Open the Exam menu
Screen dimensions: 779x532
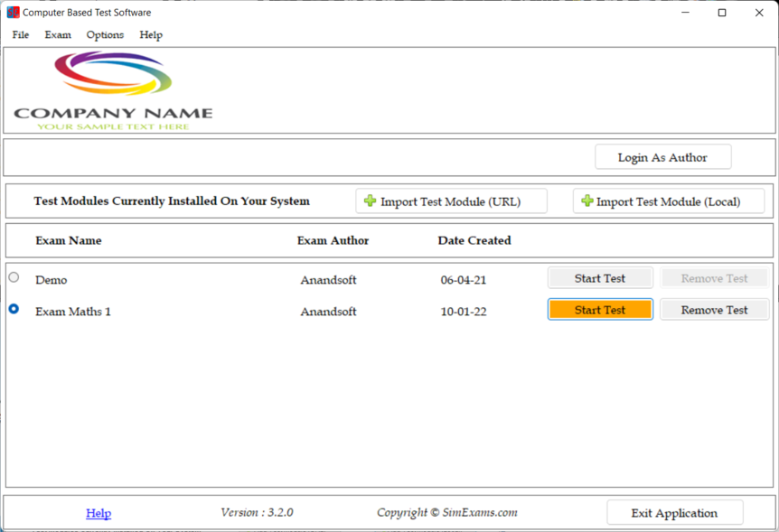(x=58, y=34)
